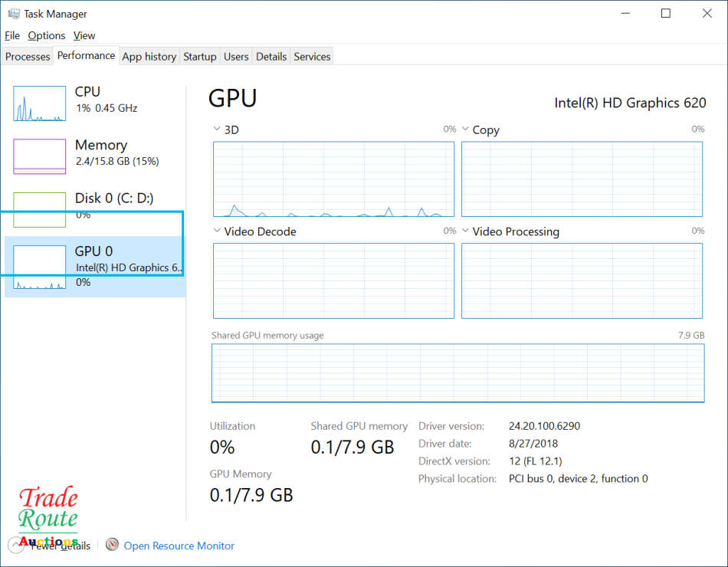Open the Video Decode engine dropdown

(218, 231)
